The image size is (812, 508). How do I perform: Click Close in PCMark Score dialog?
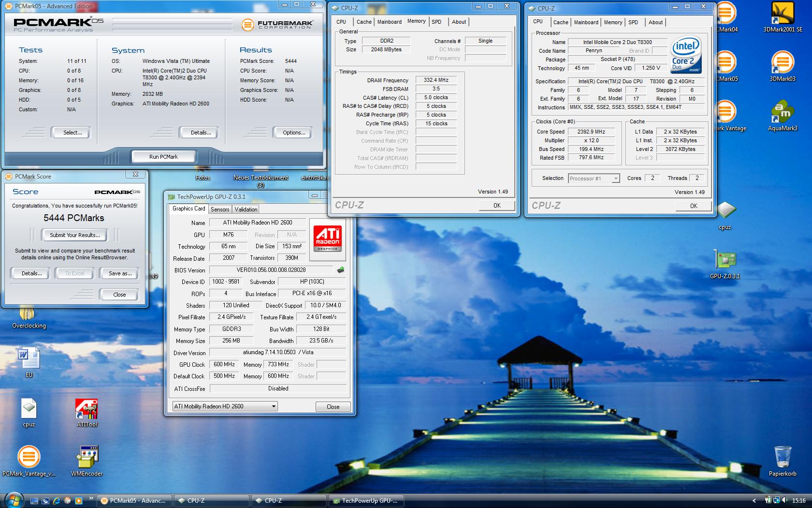119,295
